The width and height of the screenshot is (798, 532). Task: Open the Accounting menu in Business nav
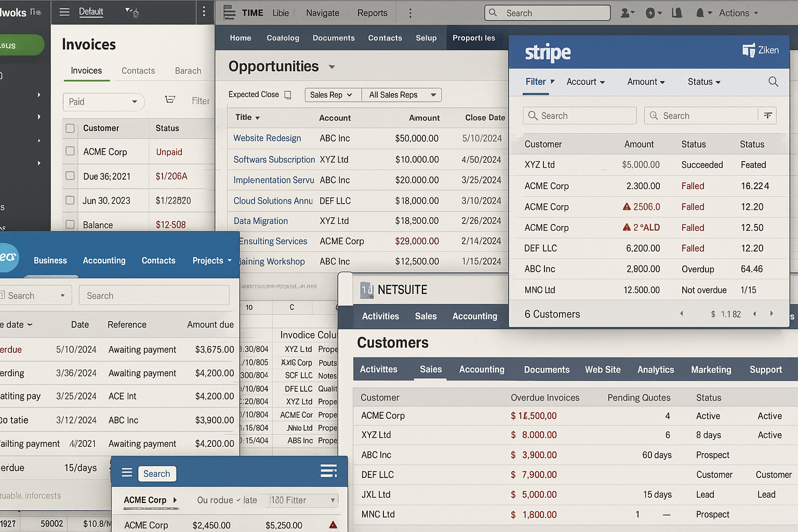(x=104, y=260)
